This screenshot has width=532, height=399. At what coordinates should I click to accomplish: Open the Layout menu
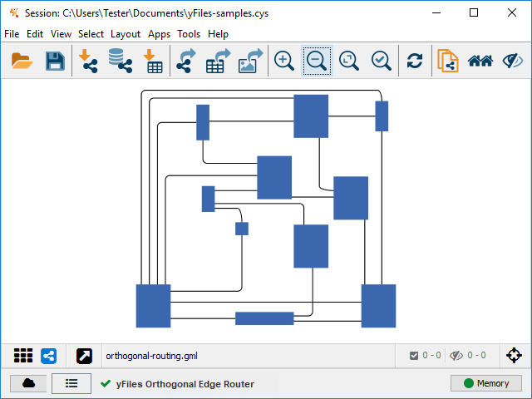coord(126,34)
